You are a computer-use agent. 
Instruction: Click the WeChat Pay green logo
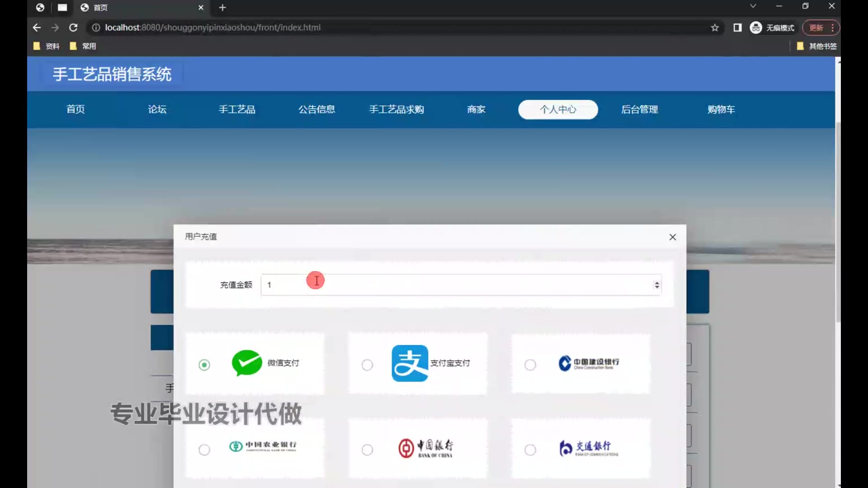247,363
